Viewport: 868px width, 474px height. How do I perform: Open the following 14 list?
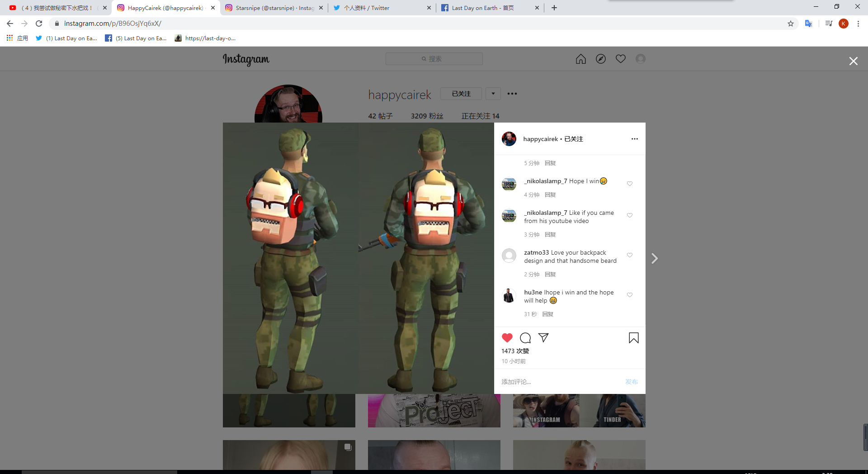click(x=480, y=116)
